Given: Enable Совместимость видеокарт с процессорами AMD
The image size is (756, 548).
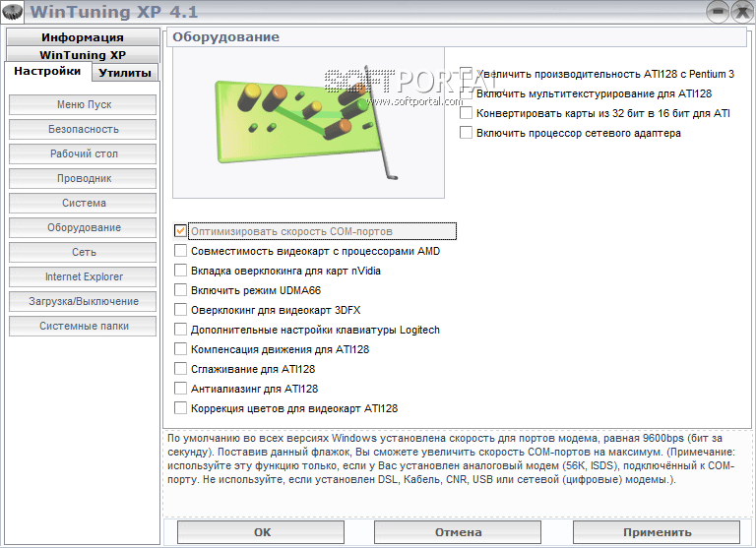Looking at the screenshot, I should [180, 251].
